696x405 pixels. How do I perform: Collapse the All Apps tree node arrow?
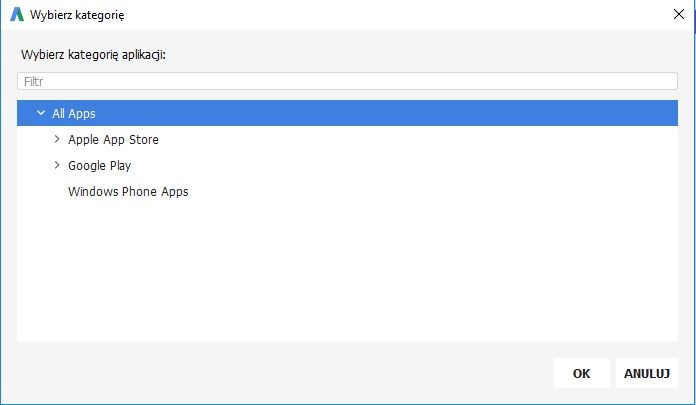tap(41, 113)
